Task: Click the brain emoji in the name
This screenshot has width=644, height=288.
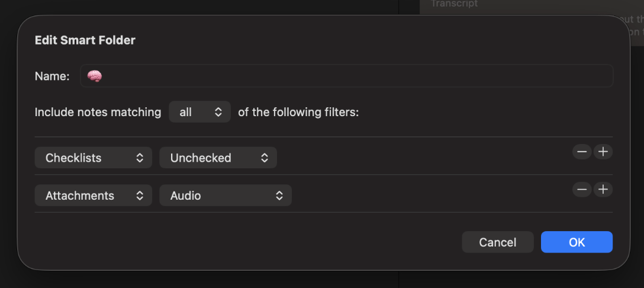Action: (x=95, y=76)
